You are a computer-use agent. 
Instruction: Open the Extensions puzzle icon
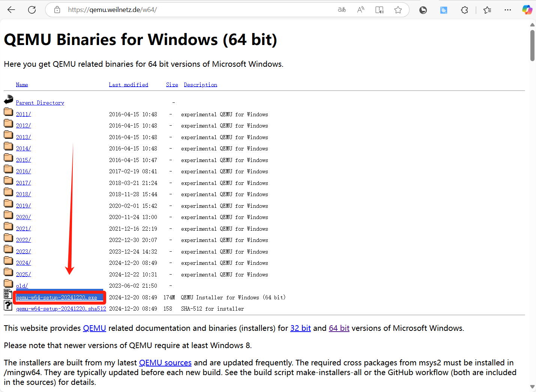464,10
